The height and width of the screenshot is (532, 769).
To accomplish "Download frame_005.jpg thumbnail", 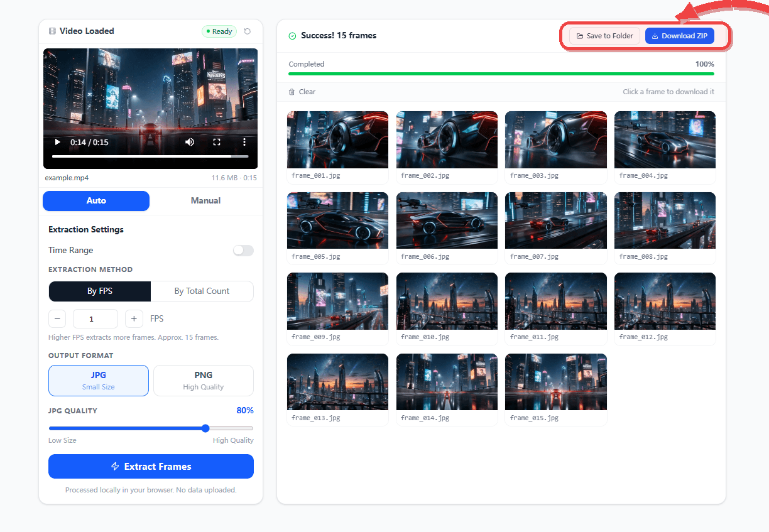I will coord(337,220).
